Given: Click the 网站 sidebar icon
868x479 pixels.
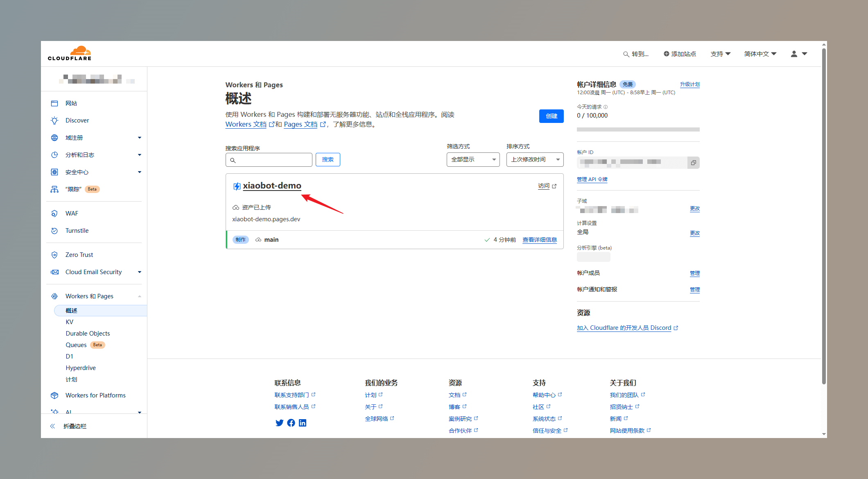Looking at the screenshot, I should (54, 103).
